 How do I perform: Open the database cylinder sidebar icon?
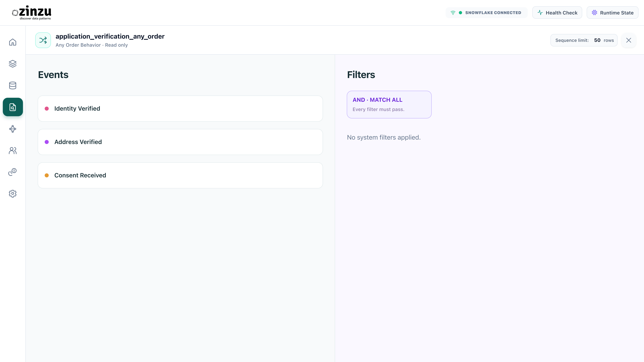12,85
